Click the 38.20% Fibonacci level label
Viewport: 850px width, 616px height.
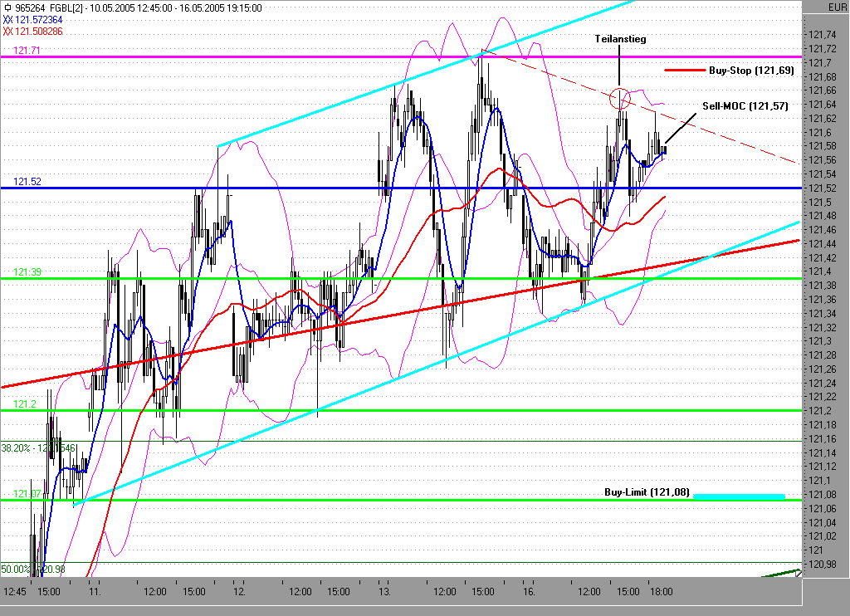[x=38, y=448]
